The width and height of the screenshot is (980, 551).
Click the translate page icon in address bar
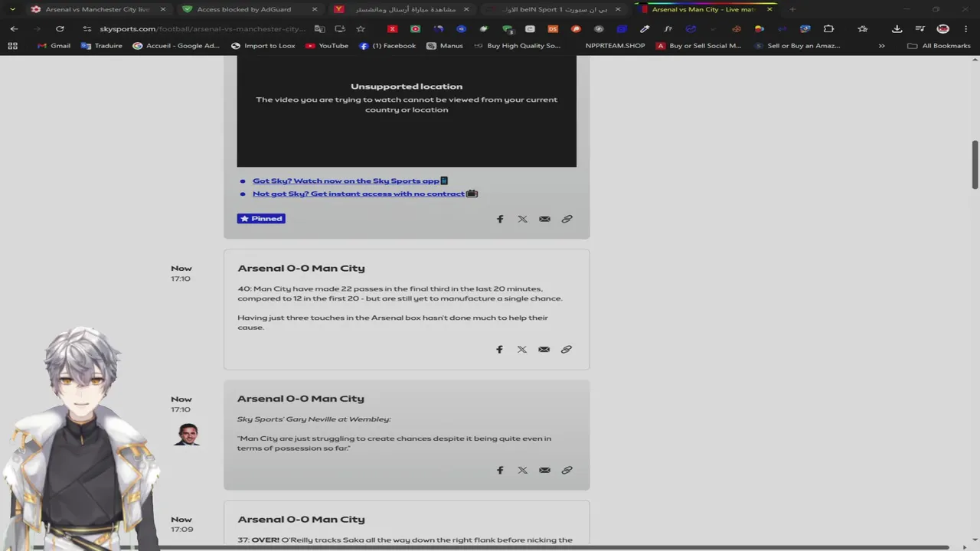tap(320, 29)
